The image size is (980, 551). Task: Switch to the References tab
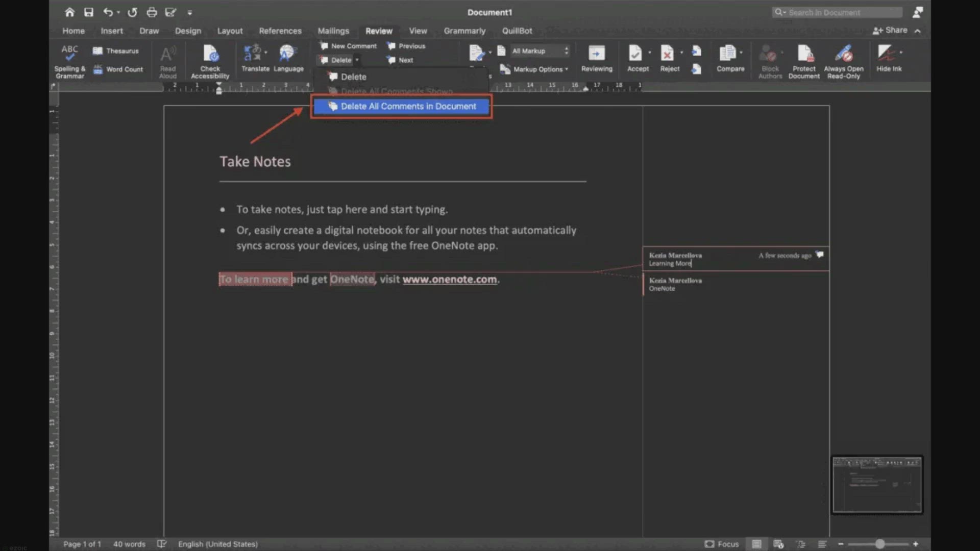click(280, 31)
